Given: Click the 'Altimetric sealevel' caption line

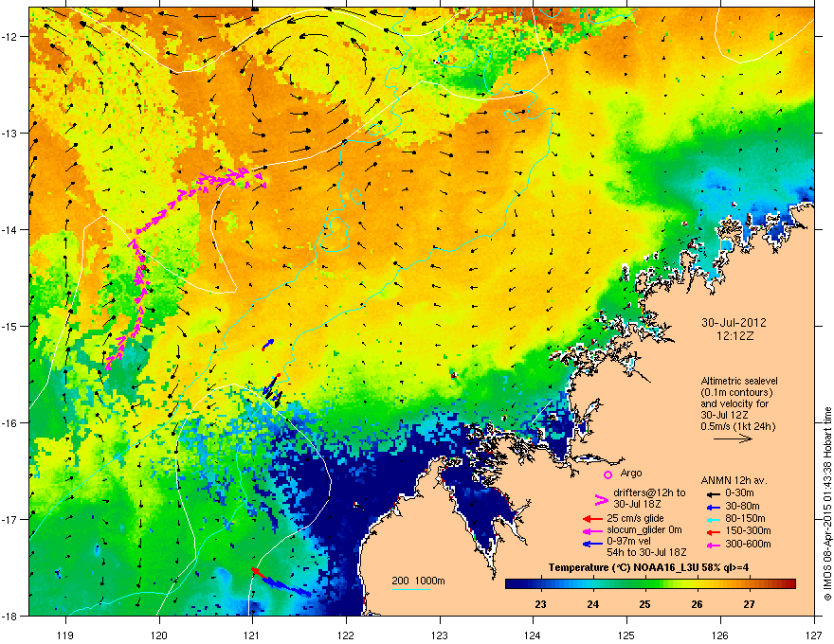Looking at the screenshot, I should (739, 381).
